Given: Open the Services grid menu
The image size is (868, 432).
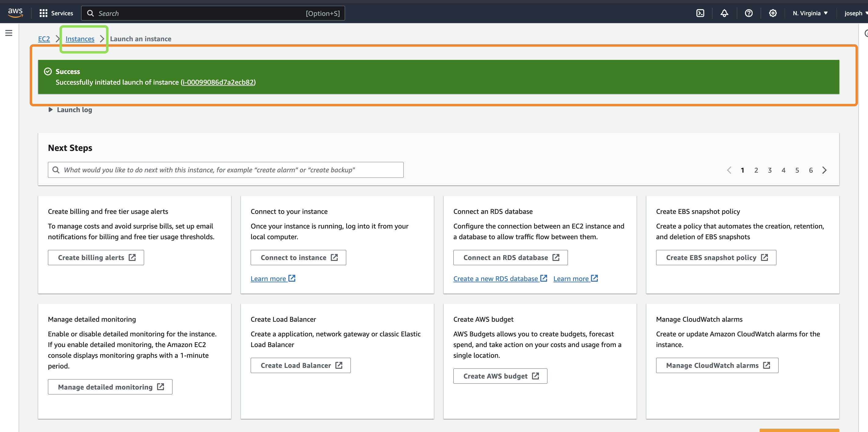Looking at the screenshot, I should 56,13.
